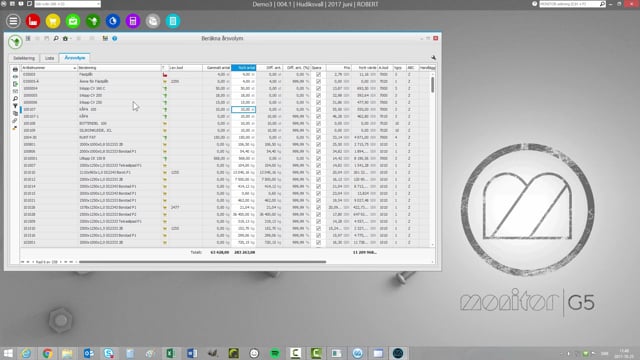
Task: Click the Diff. ant. (%) column header
Action: point(297,68)
